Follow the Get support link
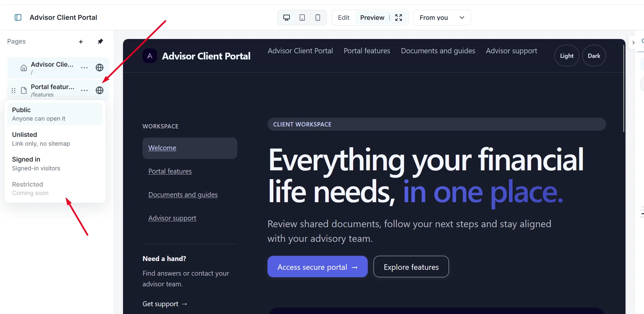 [165, 304]
